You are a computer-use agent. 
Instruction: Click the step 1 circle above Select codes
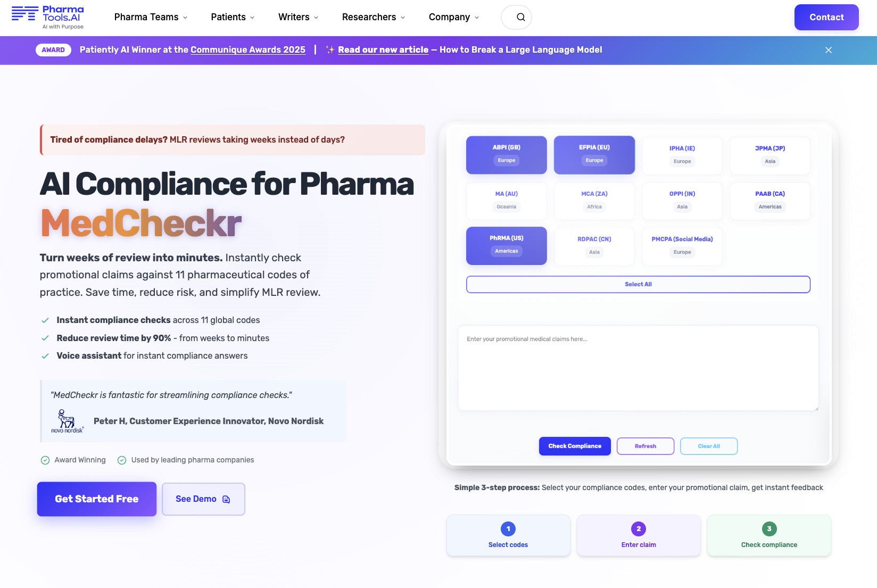pos(508,528)
